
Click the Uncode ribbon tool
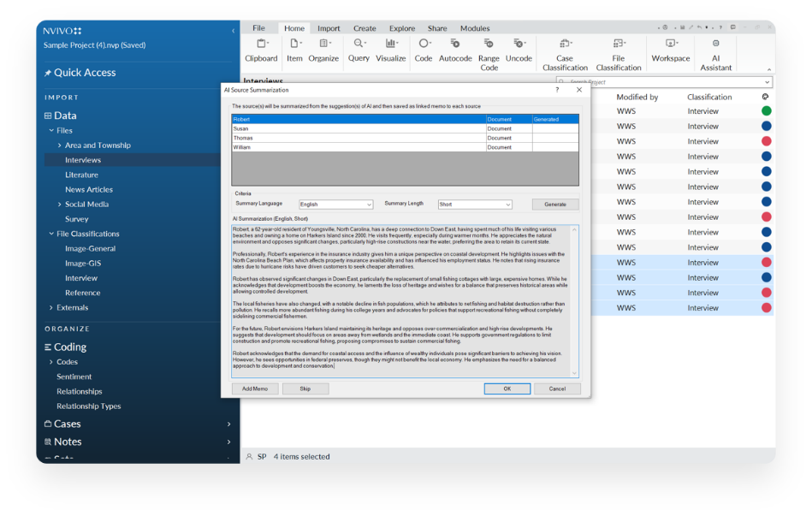coord(519,50)
